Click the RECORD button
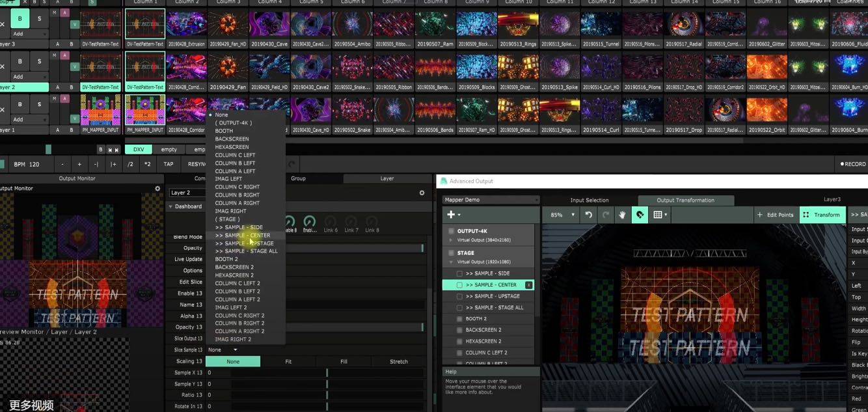 click(x=853, y=165)
